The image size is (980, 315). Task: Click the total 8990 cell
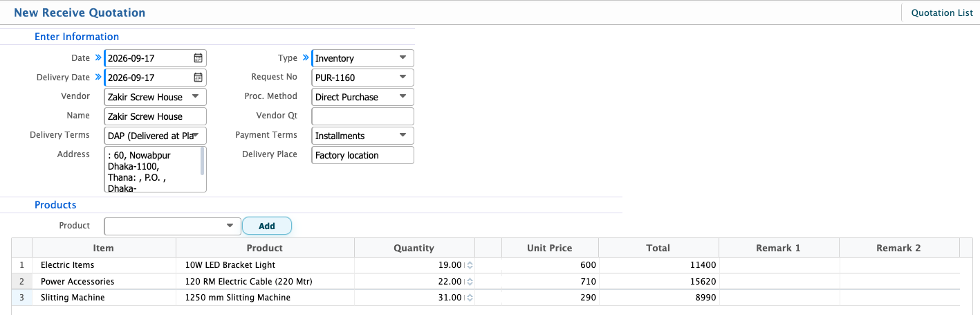point(658,298)
